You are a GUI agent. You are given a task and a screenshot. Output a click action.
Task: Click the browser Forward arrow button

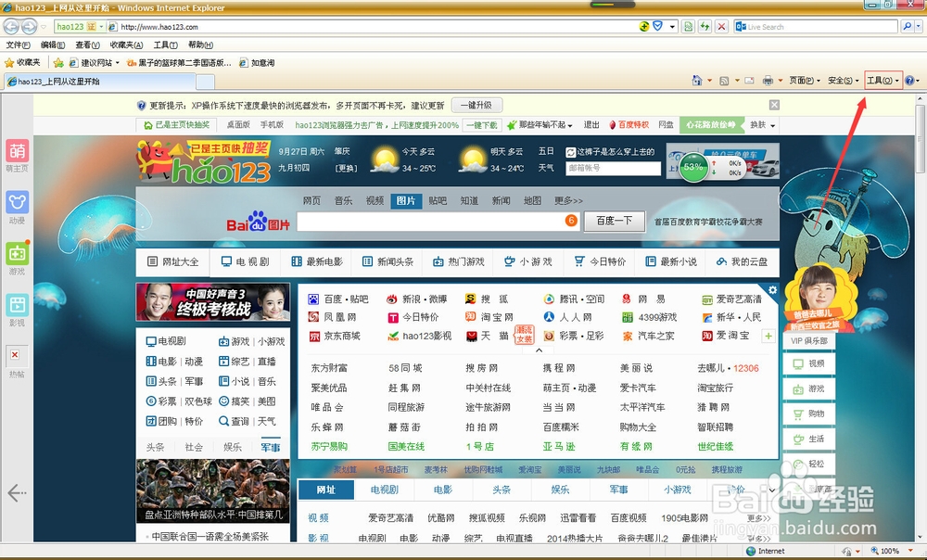(29, 27)
